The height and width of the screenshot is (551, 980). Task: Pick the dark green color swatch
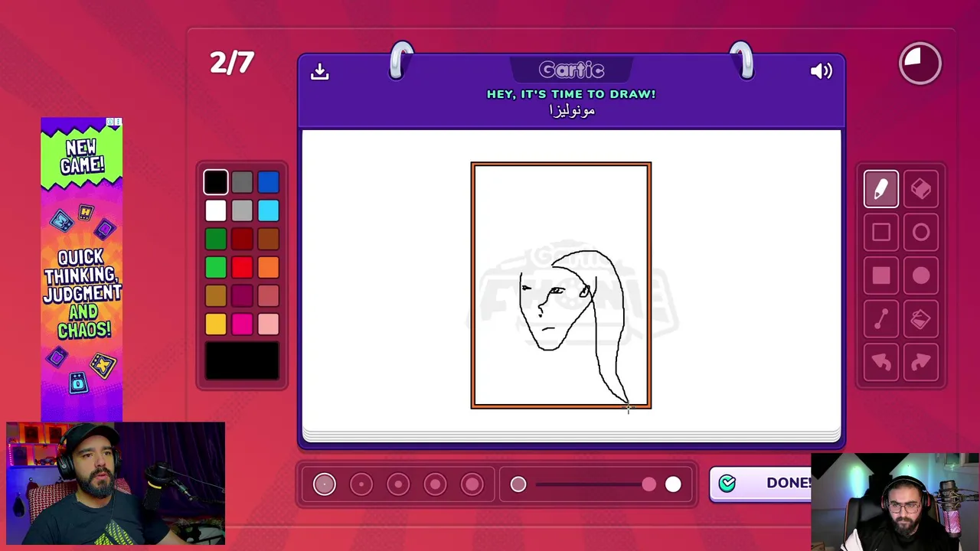click(x=216, y=239)
